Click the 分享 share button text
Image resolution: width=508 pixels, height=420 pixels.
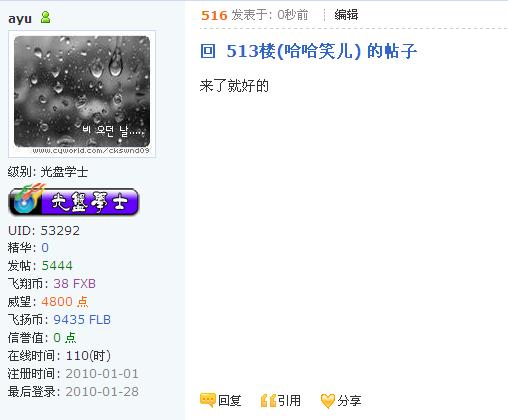349,400
